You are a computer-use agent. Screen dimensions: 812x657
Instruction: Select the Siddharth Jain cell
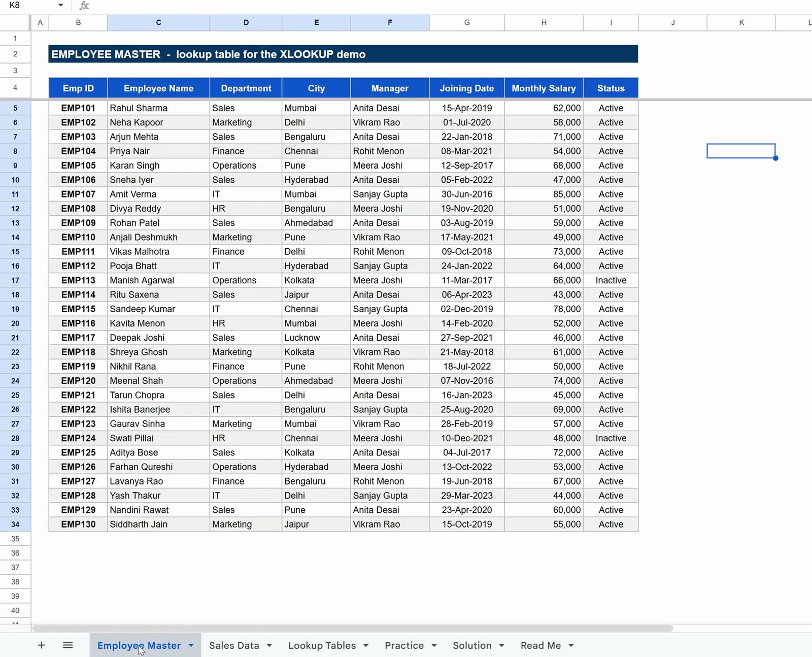(x=158, y=524)
